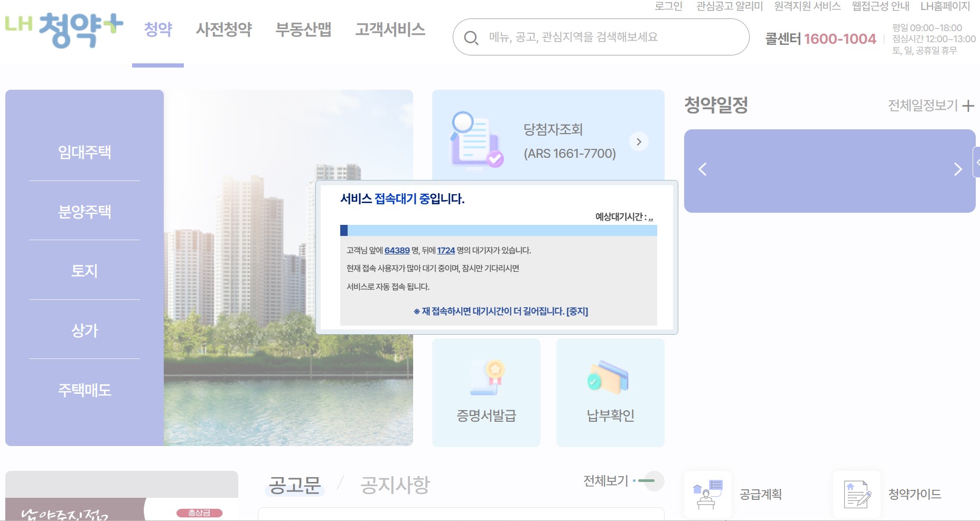980x521 pixels.
Task: Click the 64389 waiting count
Action: tap(397, 251)
